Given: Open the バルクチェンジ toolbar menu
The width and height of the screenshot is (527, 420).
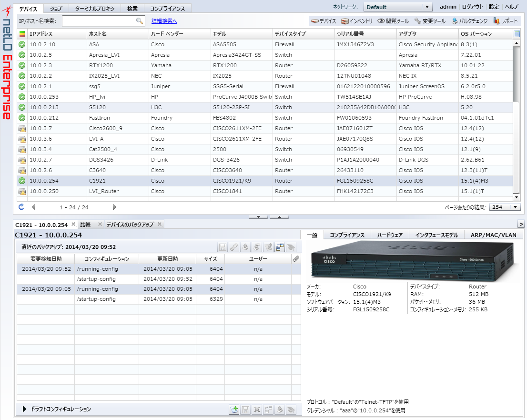Looking at the screenshot, I should click(x=469, y=21).
